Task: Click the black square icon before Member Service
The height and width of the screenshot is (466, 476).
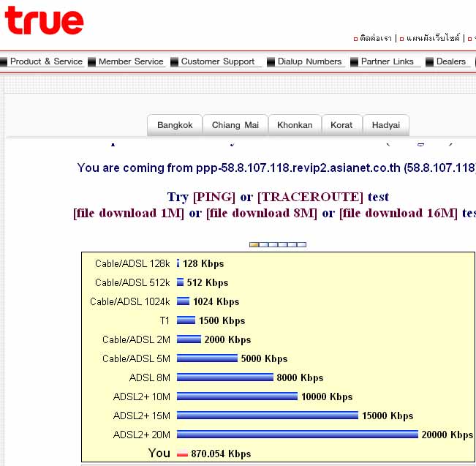Action: tap(91, 62)
